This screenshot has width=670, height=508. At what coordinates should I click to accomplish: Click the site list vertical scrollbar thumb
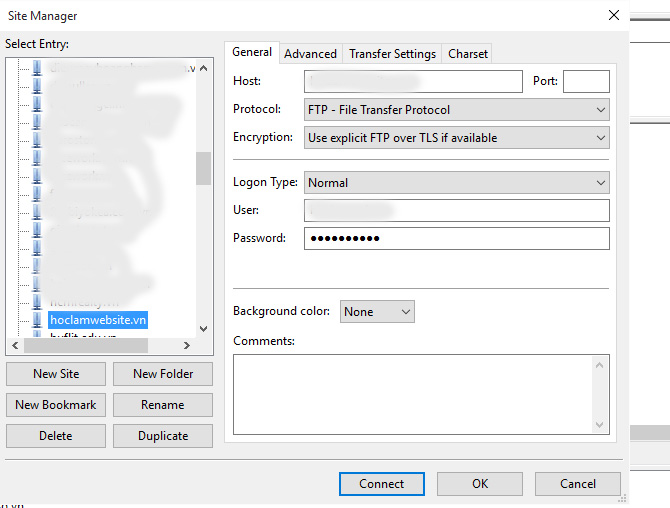[x=204, y=168]
